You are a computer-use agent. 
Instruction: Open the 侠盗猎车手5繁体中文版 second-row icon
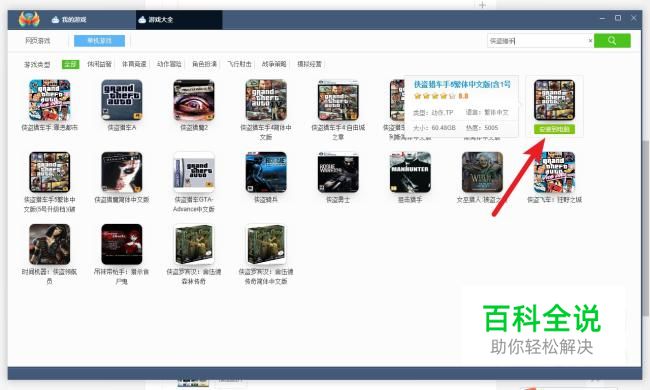click(x=50, y=172)
